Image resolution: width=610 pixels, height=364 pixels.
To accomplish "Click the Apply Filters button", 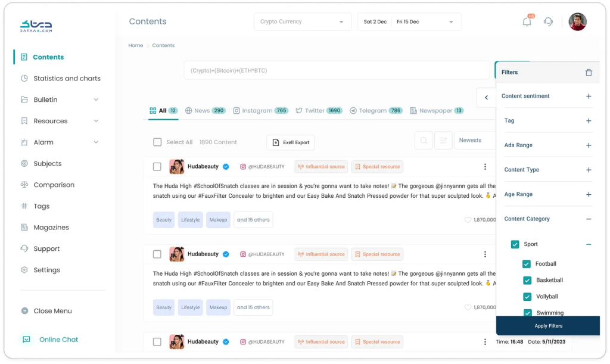I will [x=548, y=326].
